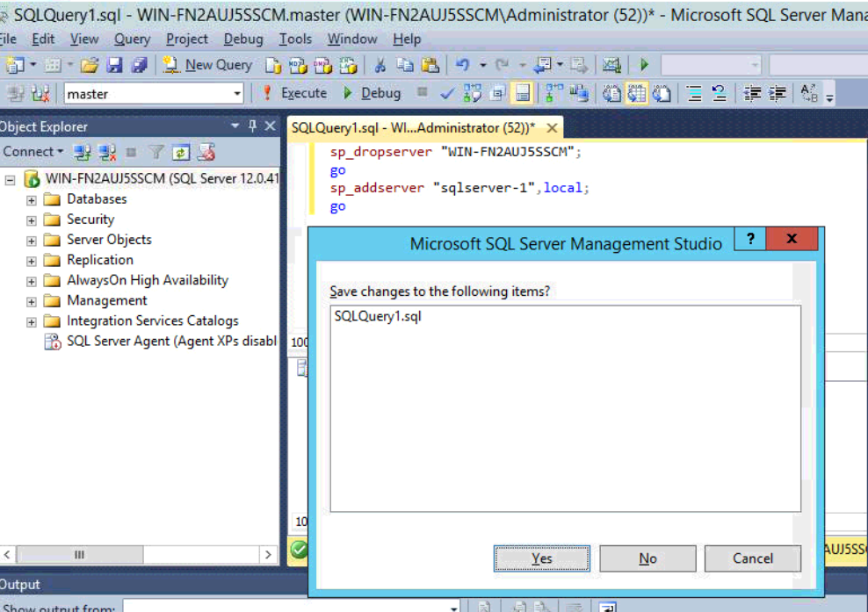Toggle IntelliSense Enabled in the toolbar
This screenshot has height=612, width=868.
coord(522,94)
